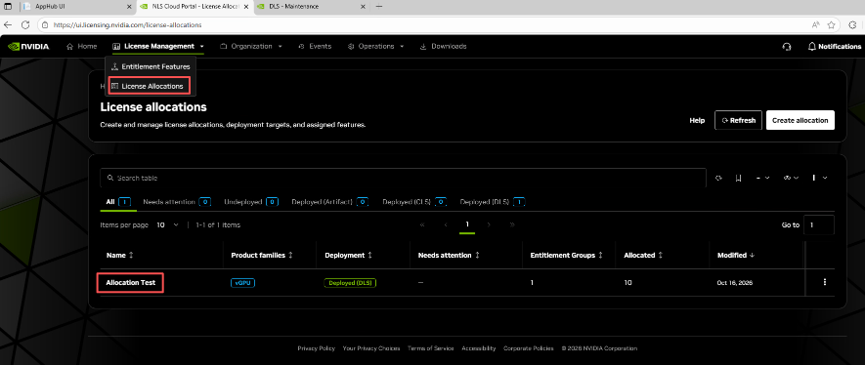Select the Deployed (CLS) filter tab

pyautogui.click(x=414, y=202)
